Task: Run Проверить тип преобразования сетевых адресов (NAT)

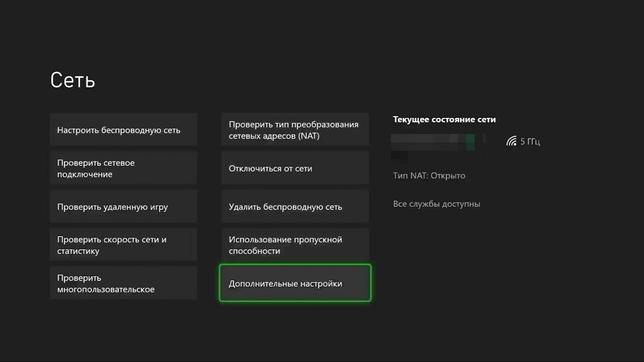Action: point(295,130)
